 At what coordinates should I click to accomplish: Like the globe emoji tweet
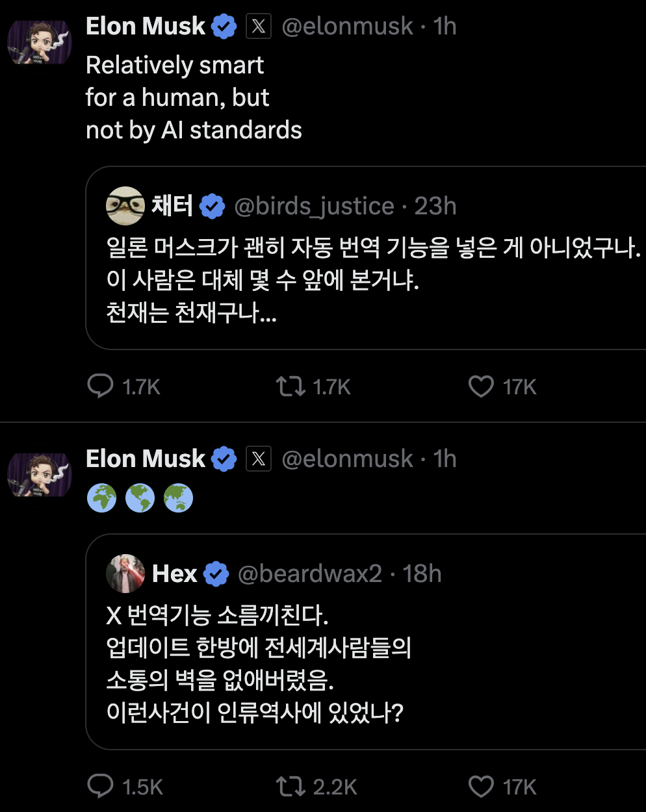point(481,787)
